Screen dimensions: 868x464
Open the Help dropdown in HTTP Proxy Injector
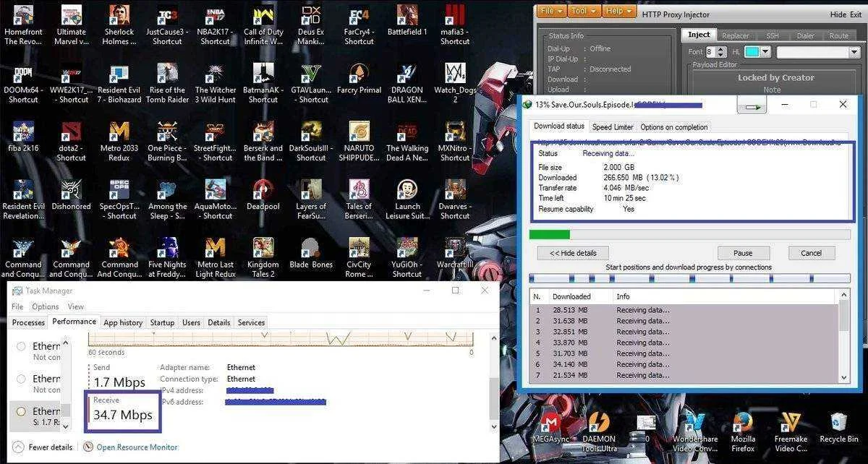[x=618, y=12]
